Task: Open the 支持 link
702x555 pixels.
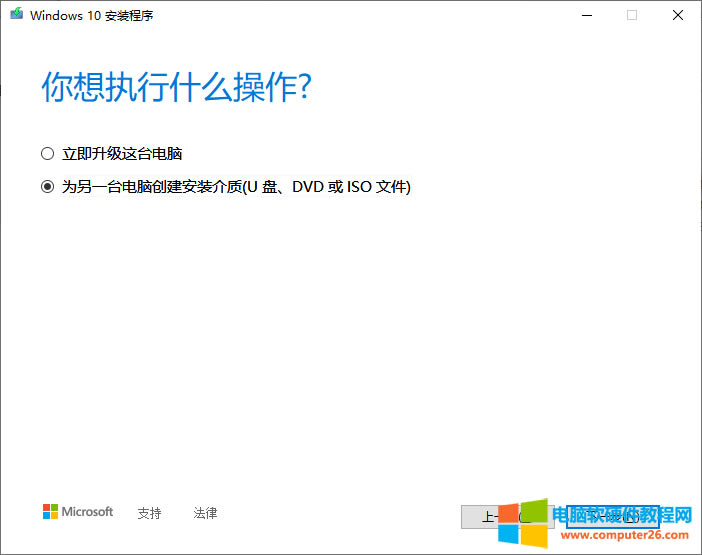Action: click(x=149, y=513)
